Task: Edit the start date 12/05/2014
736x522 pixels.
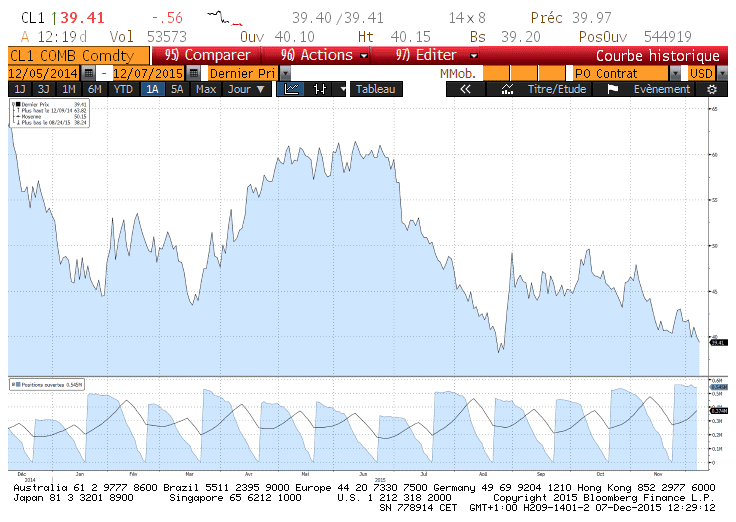Action: click(43, 73)
